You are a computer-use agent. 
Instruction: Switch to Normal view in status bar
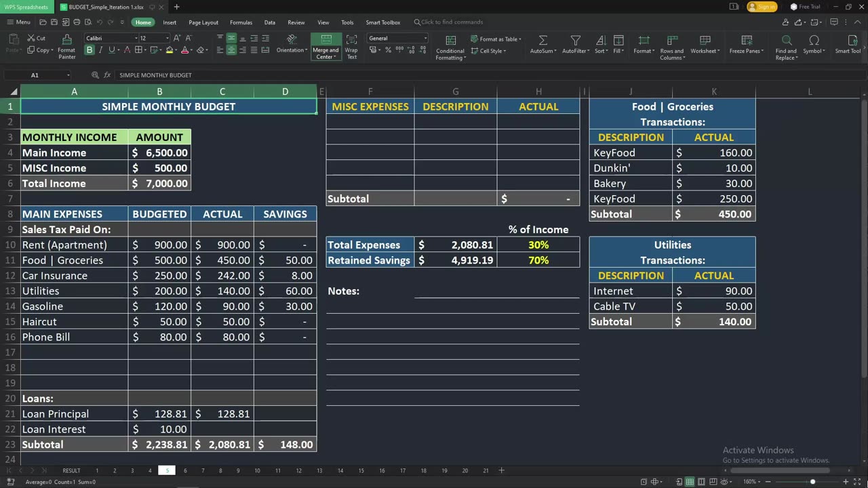pyautogui.click(x=690, y=482)
